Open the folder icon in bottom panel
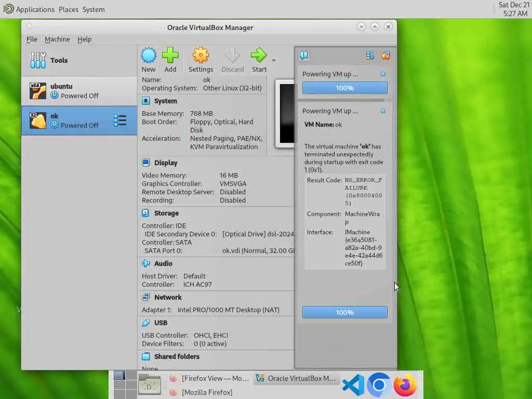Viewport: 532px width, 399px height. tap(149, 385)
